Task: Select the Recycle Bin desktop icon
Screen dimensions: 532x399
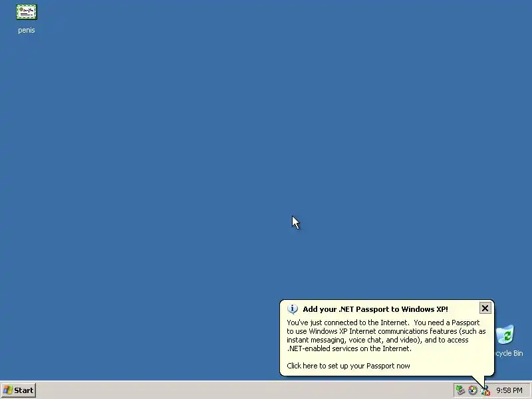Action: click(x=505, y=334)
